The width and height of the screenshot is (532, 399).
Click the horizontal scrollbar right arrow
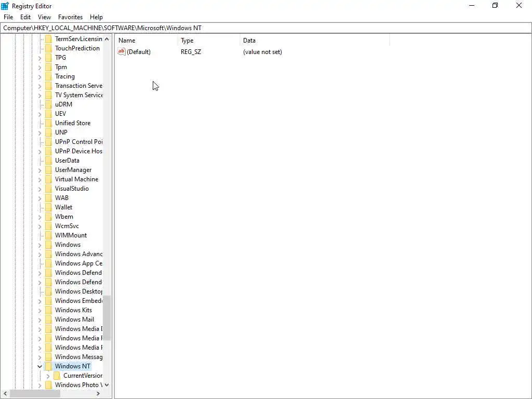(x=98, y=394)
